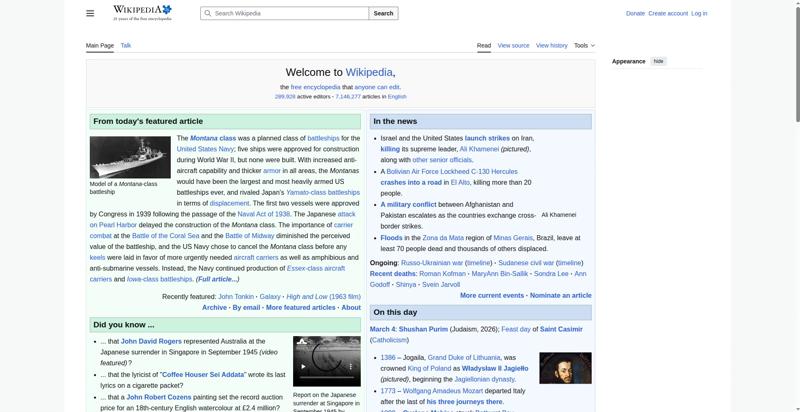The width and height of the screenshot is (800, 412).
Task: Open the Montana-class battleship model image
Action: click(130, 157)
